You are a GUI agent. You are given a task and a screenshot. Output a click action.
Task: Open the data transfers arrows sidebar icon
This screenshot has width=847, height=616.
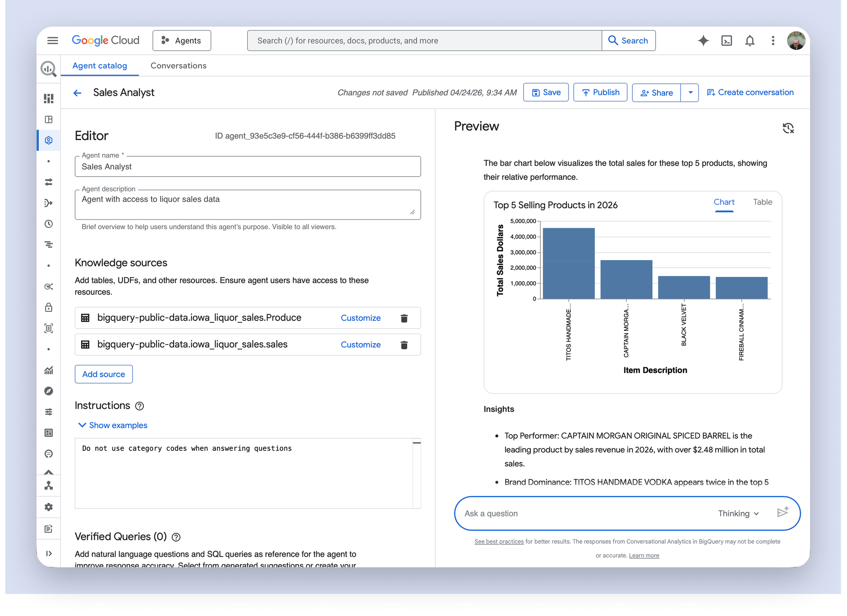tap(49, 182)
